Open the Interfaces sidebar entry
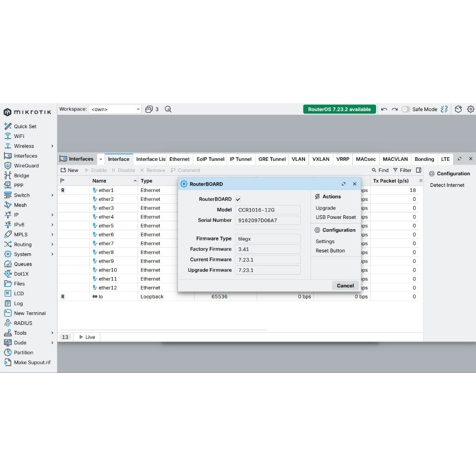 pos(26,156)
